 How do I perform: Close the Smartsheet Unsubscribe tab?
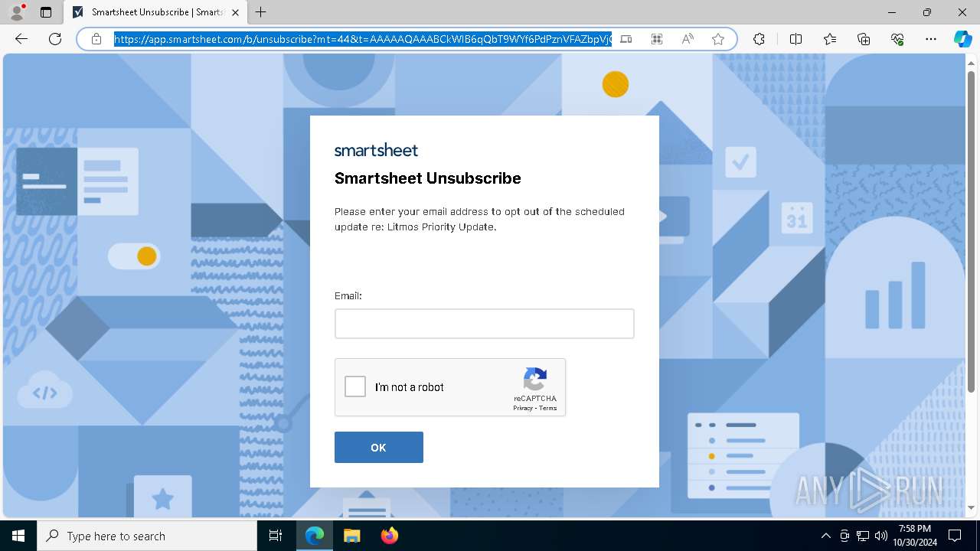pos(235,12)
